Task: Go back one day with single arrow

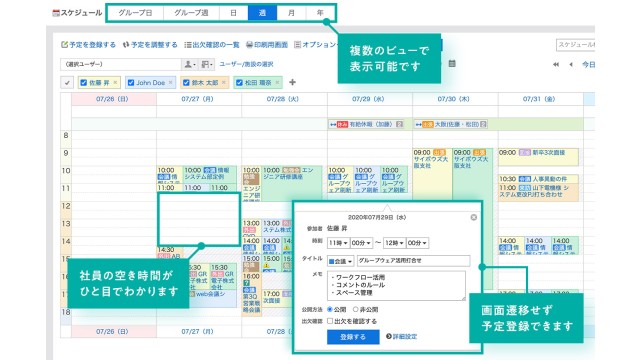Action: click(571, 64)
